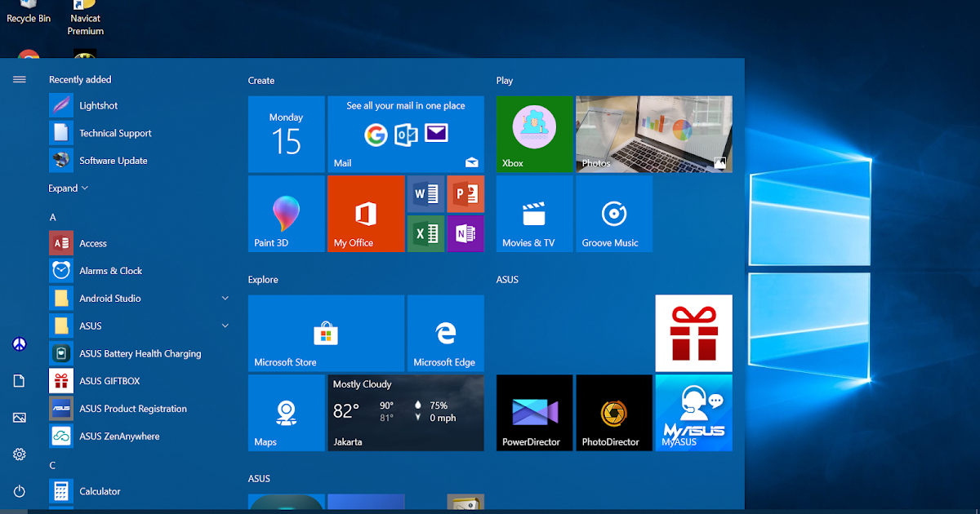Launch Word from small tile
The height and width of the screenshot is (514, 980).
(x=425, y=194)
